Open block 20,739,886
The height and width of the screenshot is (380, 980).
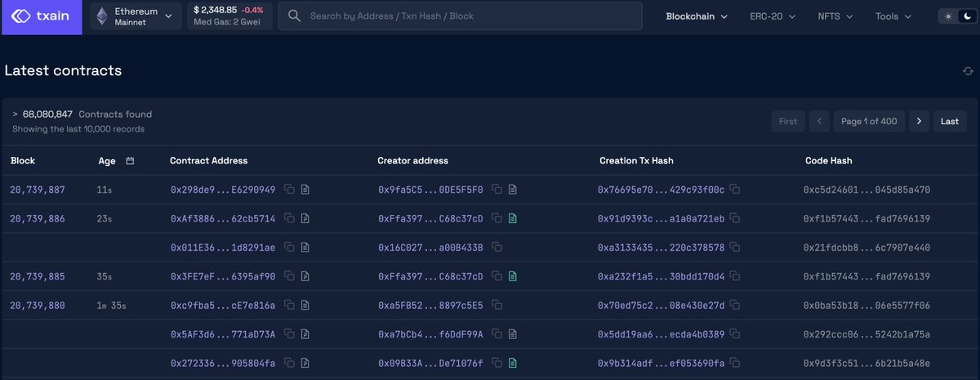(38, 218)
